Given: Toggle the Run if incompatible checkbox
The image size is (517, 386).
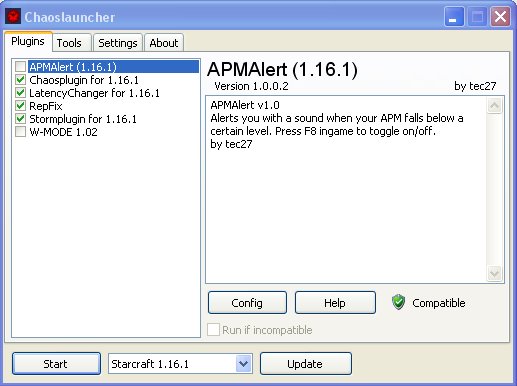Looking at the screenshot, I should click(213, 330).
